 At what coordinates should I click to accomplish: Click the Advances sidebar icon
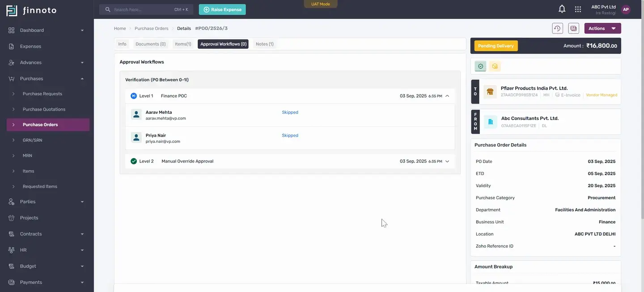pos(12,62)
